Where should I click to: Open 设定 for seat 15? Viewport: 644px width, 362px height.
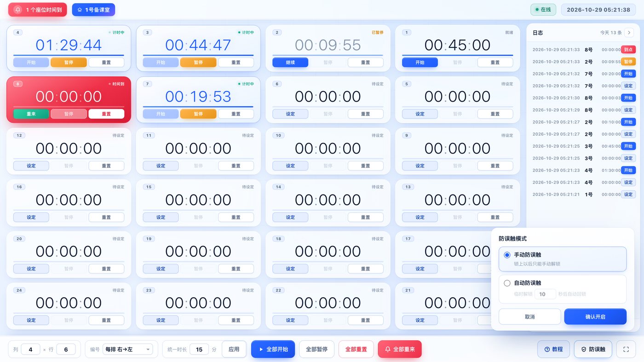[161, 217]
